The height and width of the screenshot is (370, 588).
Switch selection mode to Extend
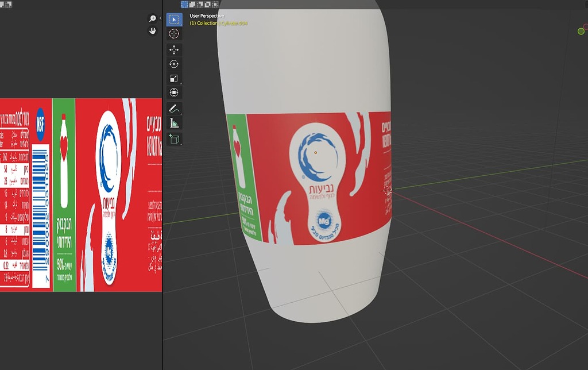coord(192,5)
